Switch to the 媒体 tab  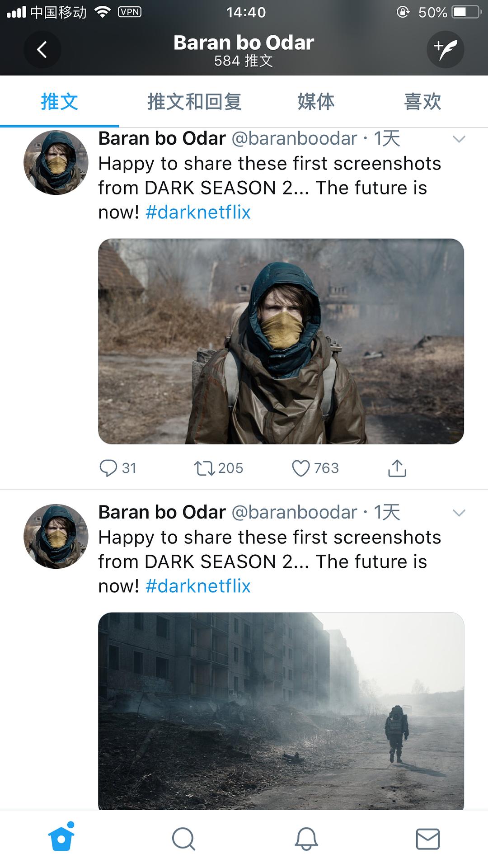[316, 102]
